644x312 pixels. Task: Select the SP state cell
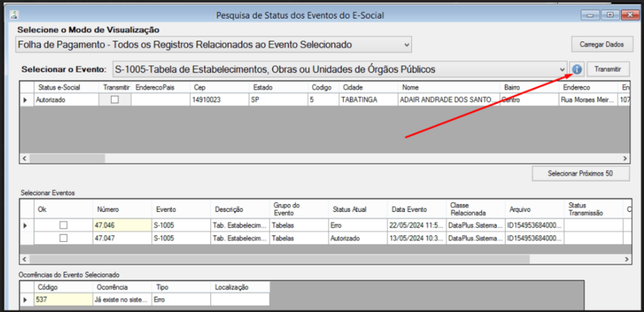tap(279, 99)
